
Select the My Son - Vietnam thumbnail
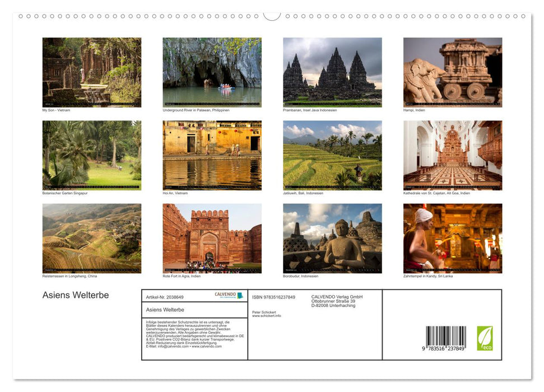click(92, 72)
